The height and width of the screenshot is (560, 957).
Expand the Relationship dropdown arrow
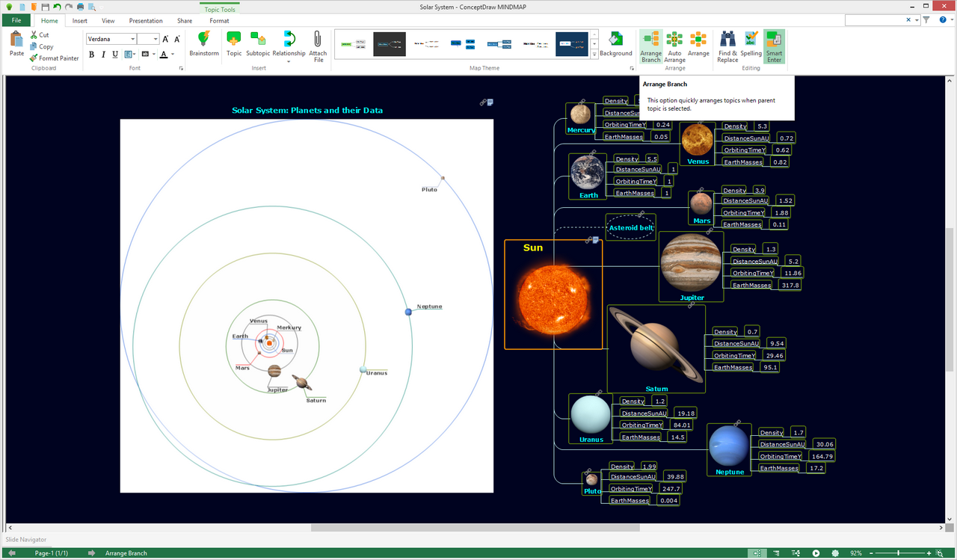tap(289, 62)
